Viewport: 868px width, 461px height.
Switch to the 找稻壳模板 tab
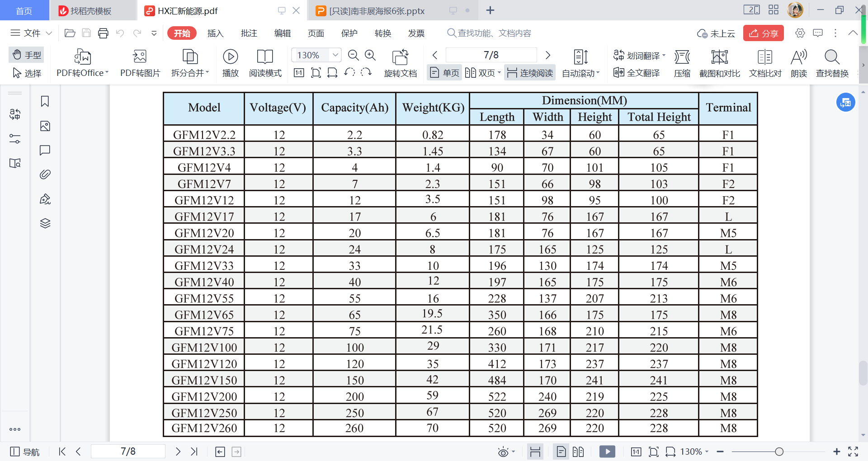(x=91, y=11)
